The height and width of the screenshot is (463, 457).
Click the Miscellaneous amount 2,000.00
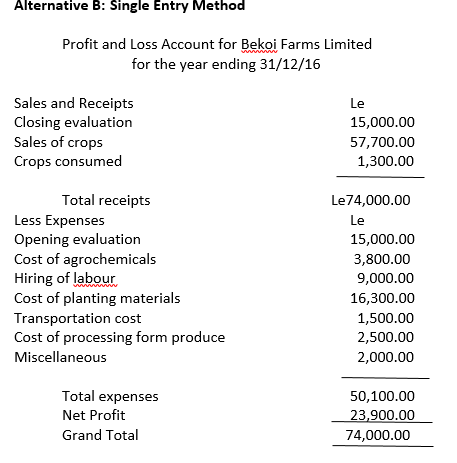386,357
